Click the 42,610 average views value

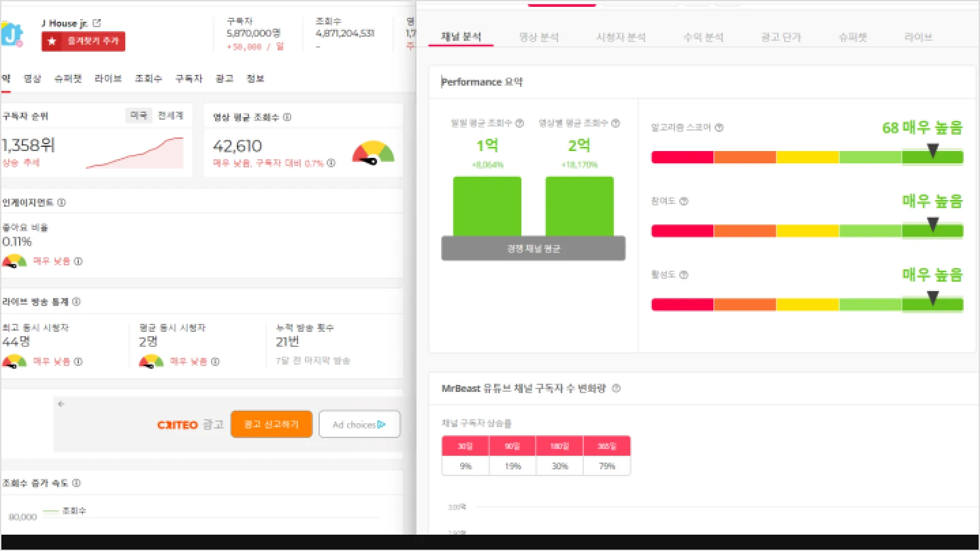pyautogui.click(x=238, y=146)
